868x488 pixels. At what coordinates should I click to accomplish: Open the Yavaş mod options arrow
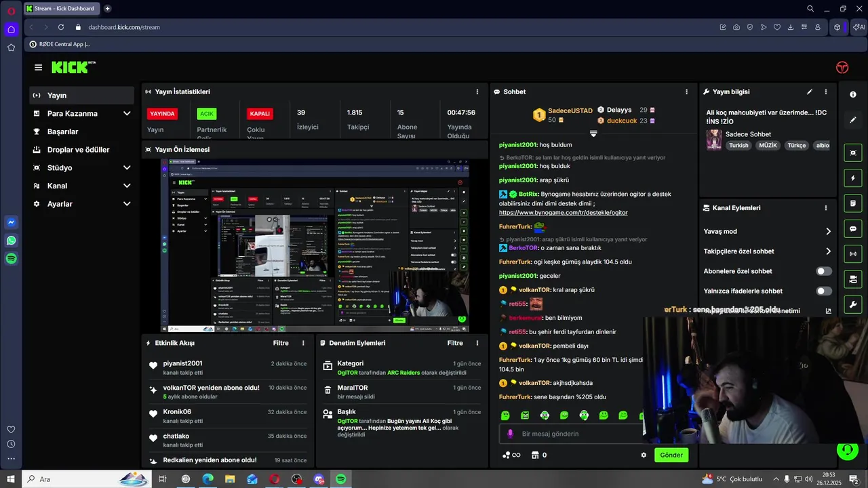click(x=828, y=231)
